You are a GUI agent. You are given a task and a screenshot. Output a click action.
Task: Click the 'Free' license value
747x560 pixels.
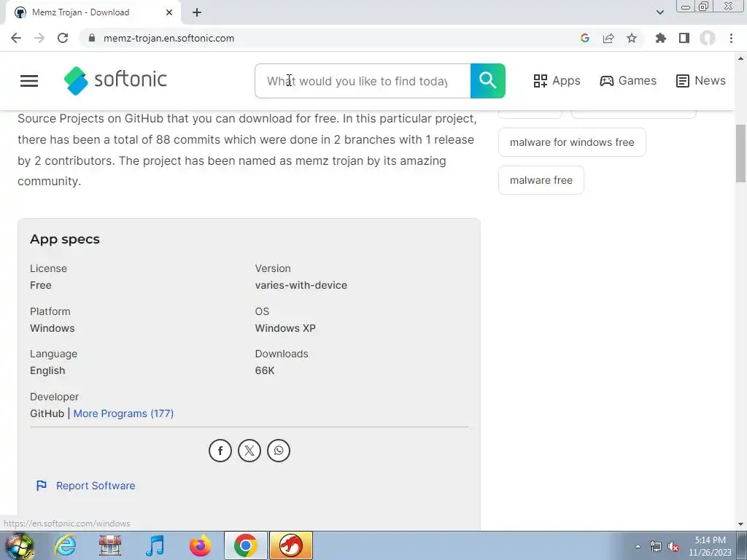(x=41, y=285)
